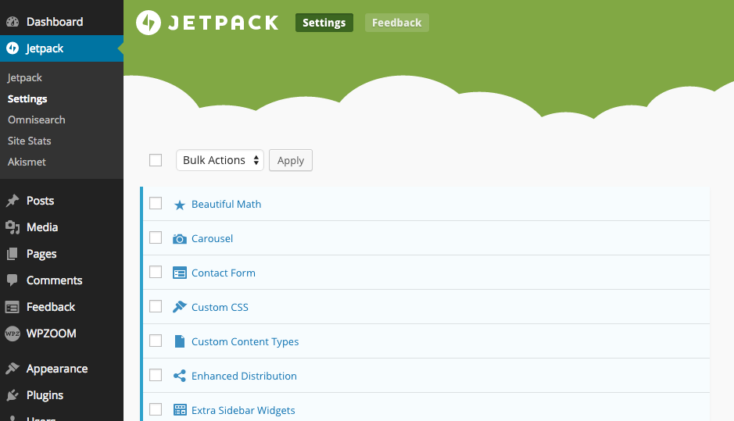
Task: Open Omnisearch in the sidebar submenu
Action: pos(37,120)
